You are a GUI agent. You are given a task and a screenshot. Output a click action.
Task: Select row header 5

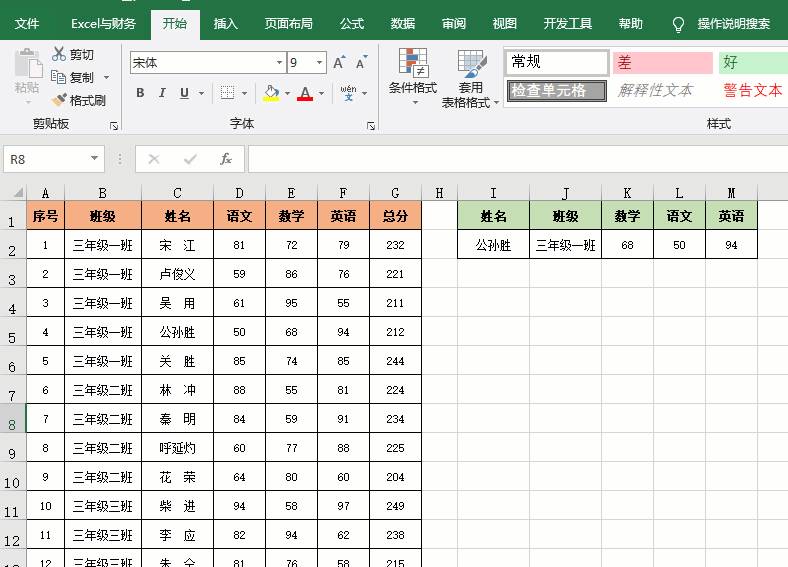(13, 332)
